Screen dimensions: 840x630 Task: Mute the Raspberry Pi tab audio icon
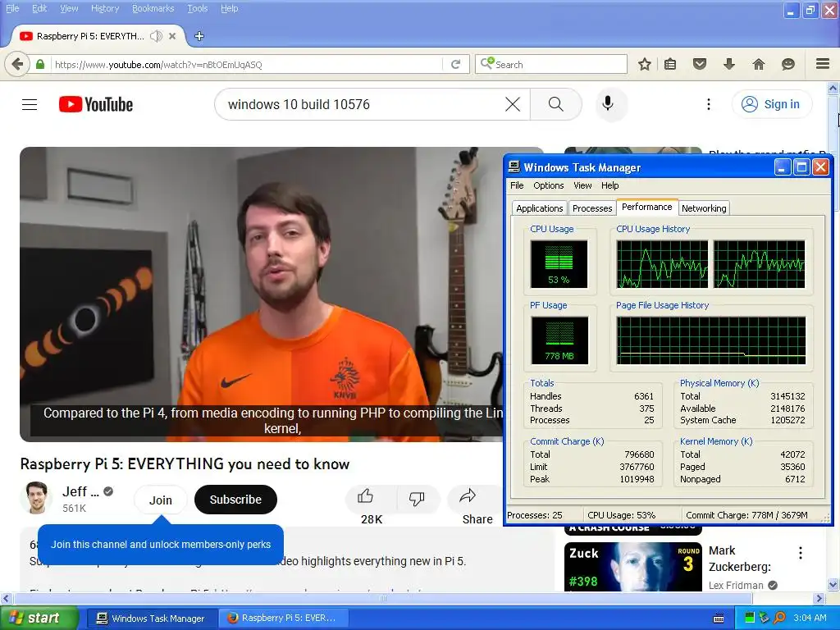coord(156,36)
